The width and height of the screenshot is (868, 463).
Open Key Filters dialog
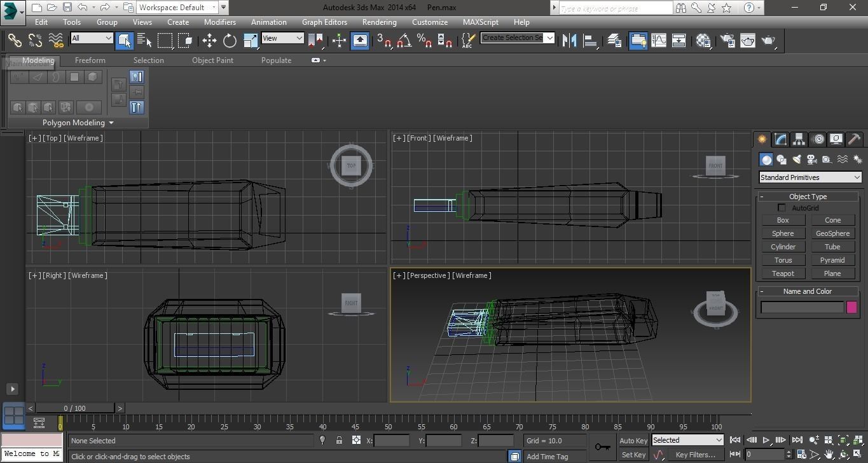pyautogui.click(x=695, y=455)
